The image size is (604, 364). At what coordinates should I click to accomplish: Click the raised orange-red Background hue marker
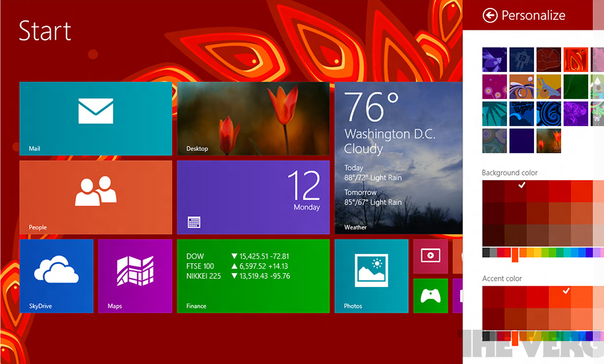point(515,255)
